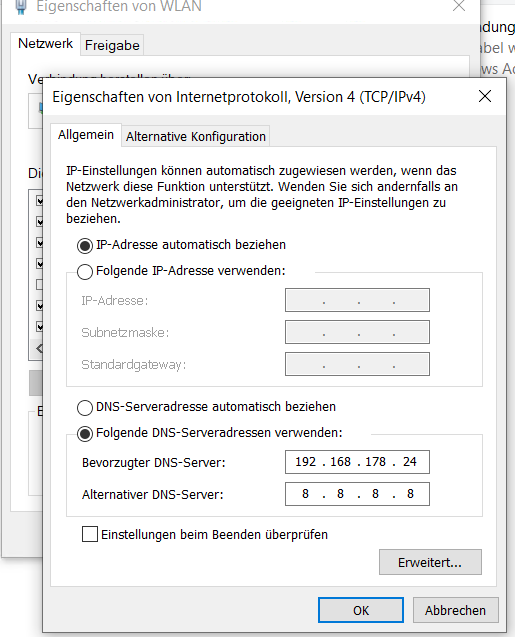515x637 pixels.
Task: Click the disabled Standardgateway input field
Action: point(357,364)
